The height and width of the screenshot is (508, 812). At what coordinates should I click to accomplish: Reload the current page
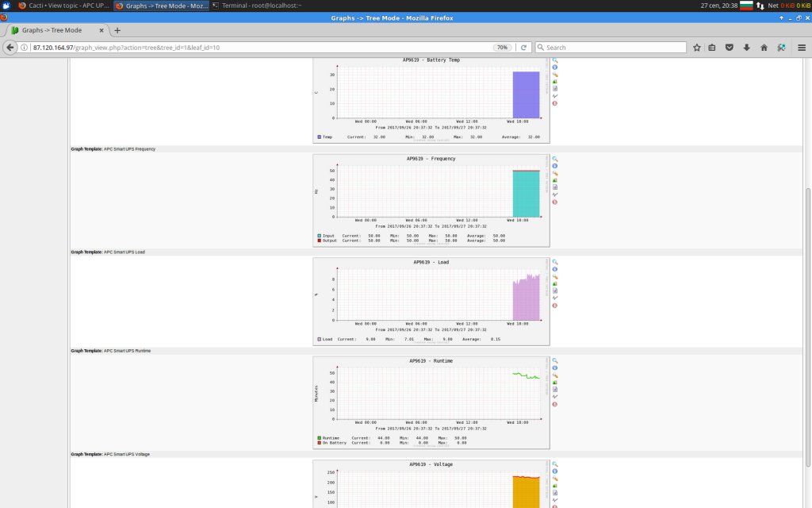click(x=523, y=48)
